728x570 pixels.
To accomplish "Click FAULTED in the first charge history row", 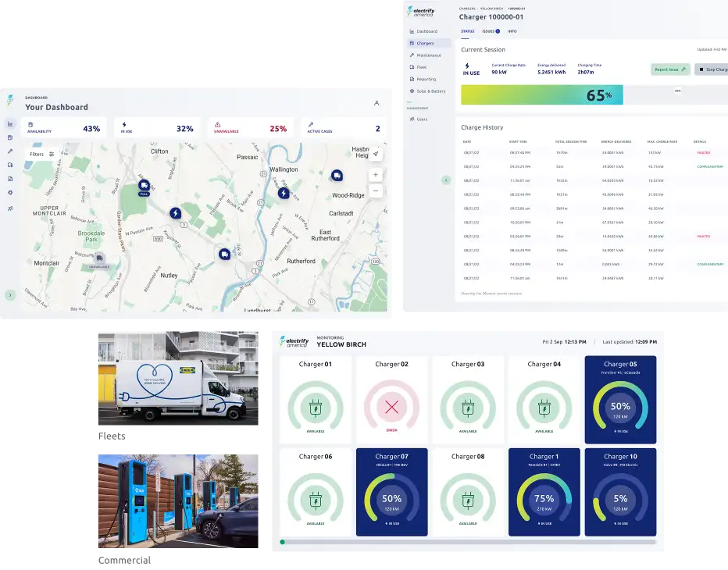I will (703, 152).
